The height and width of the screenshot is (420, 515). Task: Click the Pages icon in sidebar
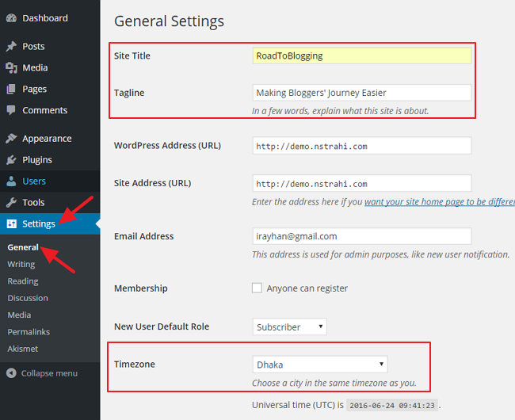click(x=11, y=90)
